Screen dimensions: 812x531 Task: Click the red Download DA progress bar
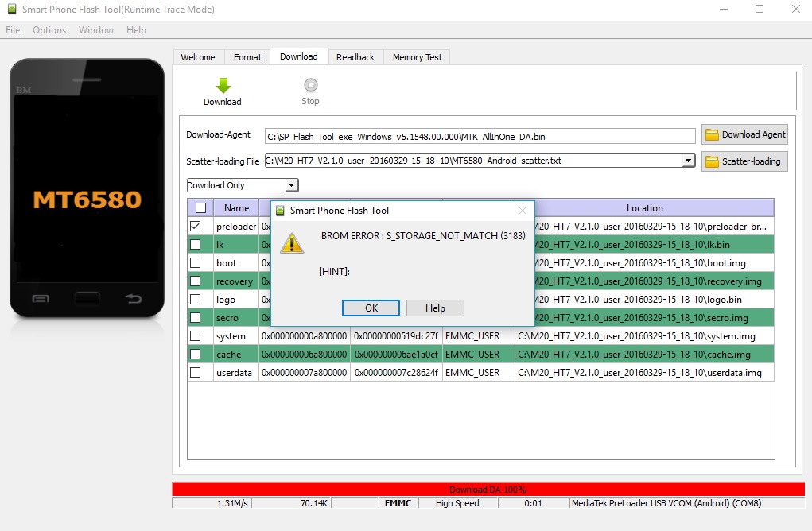(488, 490)
